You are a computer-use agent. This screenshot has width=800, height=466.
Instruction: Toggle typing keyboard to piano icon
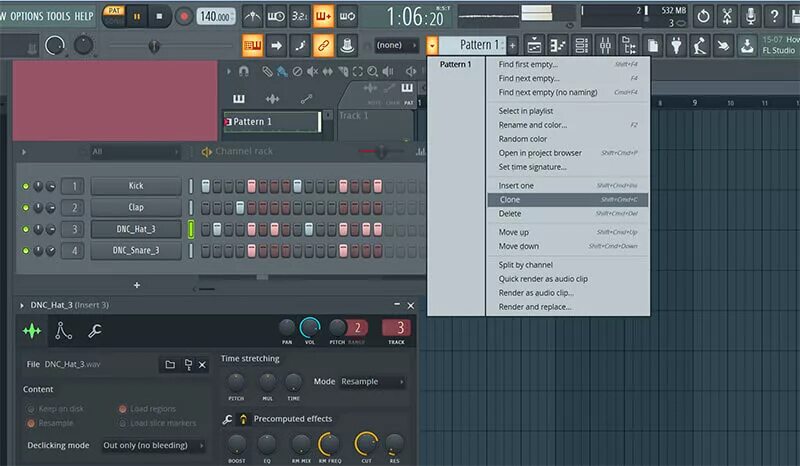(x=253, y=45)
